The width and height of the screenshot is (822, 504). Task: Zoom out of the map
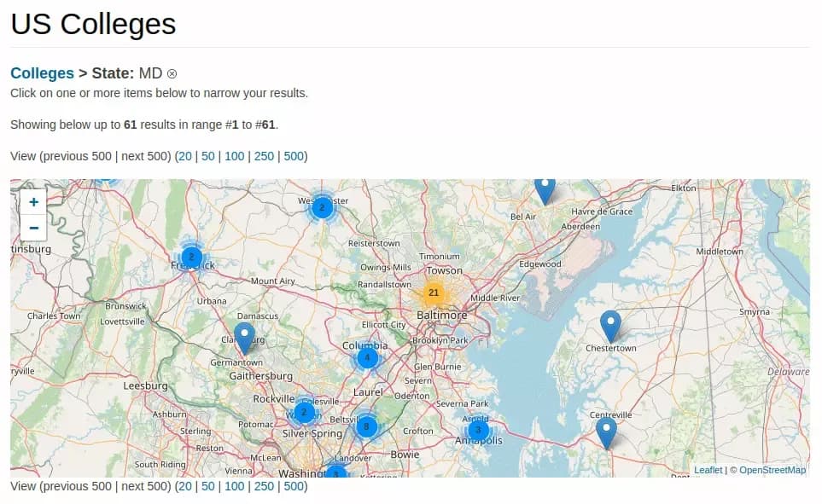point(33,228)
